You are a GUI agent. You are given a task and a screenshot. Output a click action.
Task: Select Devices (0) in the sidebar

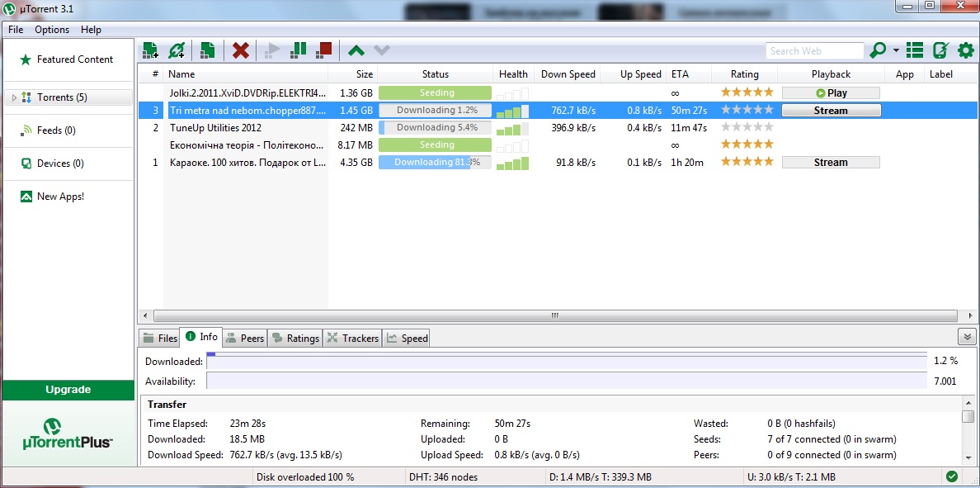[x=68, y=163]
